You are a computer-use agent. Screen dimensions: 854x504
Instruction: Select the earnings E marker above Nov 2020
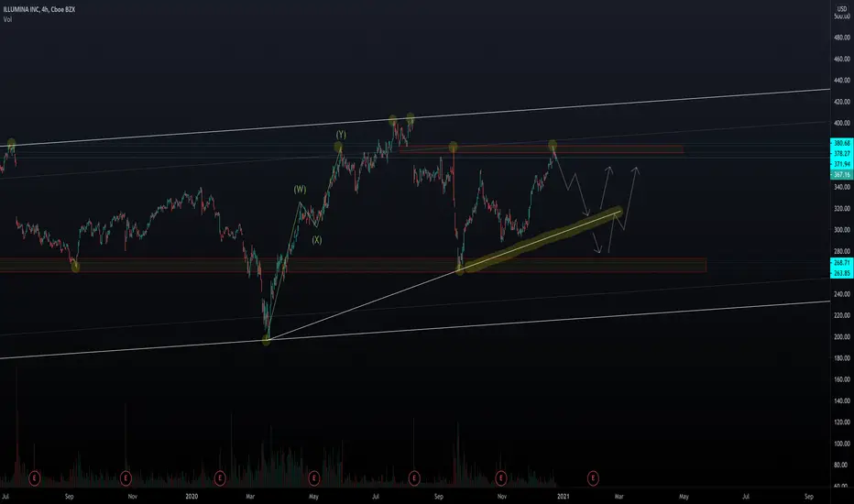tap(500, 478)
